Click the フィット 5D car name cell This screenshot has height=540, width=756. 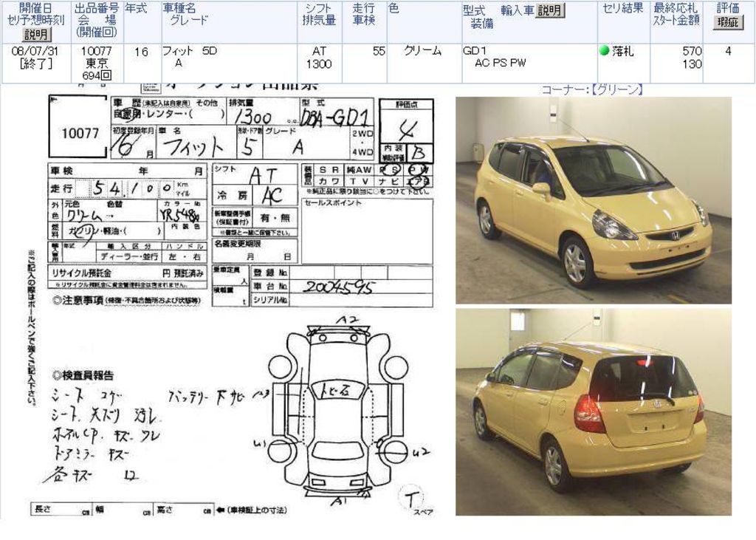[190, 51]
